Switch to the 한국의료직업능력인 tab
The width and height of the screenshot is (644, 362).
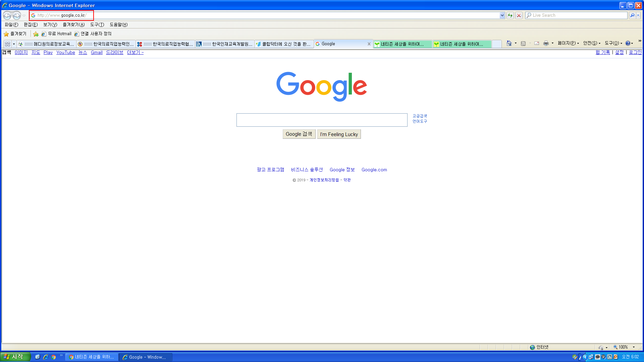pyautogui.click(x=106, y=44)
